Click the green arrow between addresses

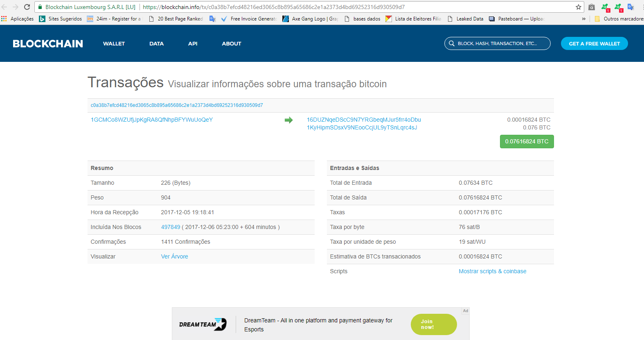pos(289,120)
